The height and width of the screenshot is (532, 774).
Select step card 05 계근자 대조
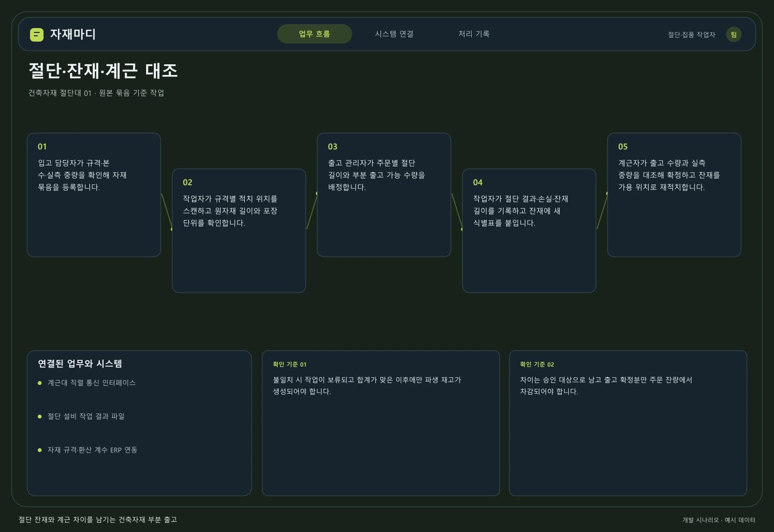674,195
